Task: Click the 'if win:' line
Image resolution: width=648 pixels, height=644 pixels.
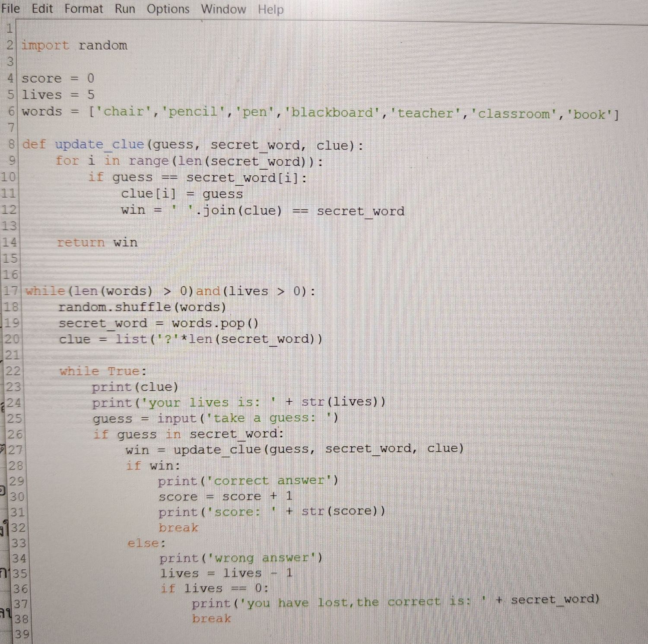Action: [x=153, y=466]
